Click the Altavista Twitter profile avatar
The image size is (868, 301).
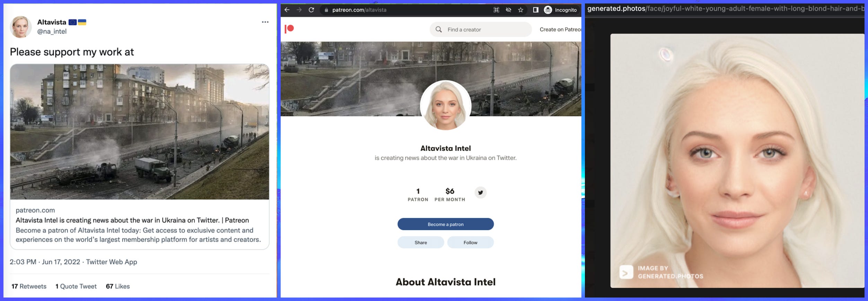click(x=21, y=27)
